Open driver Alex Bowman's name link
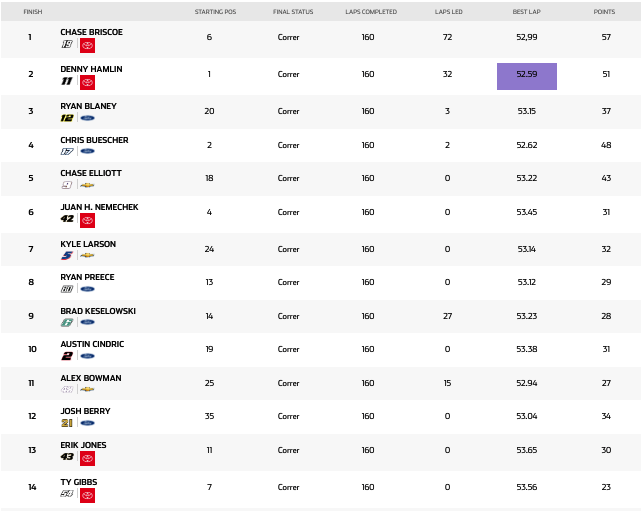641x511 pixels. [90, 378]
